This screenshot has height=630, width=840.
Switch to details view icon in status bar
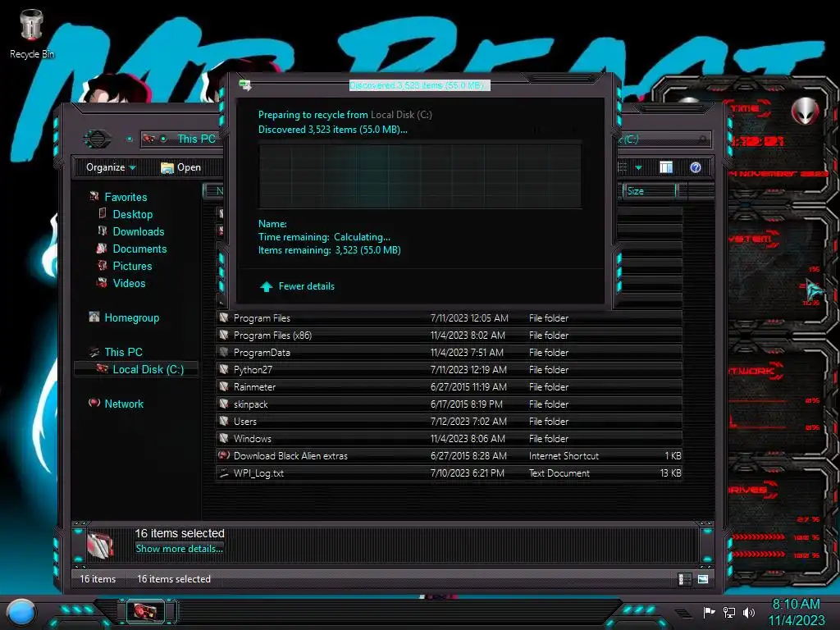(684, 578)
